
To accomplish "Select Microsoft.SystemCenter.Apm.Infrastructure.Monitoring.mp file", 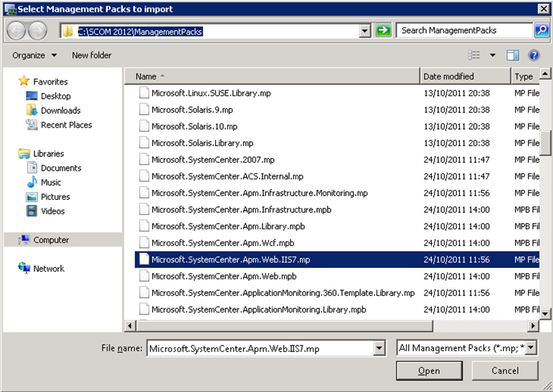I will [x=260, y=193].
